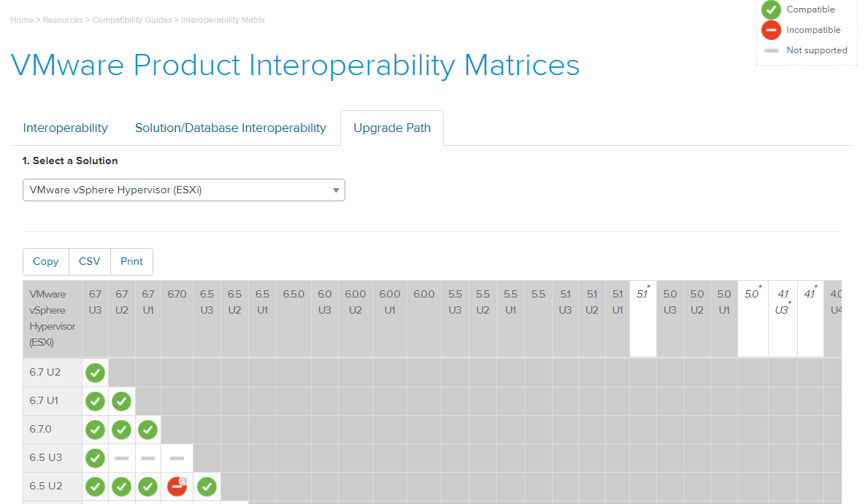This screenshot has width=868, height=504.
Task: Click the check icon in row 6.7.0 under 6.7 U1
Action: coord(147,430)
